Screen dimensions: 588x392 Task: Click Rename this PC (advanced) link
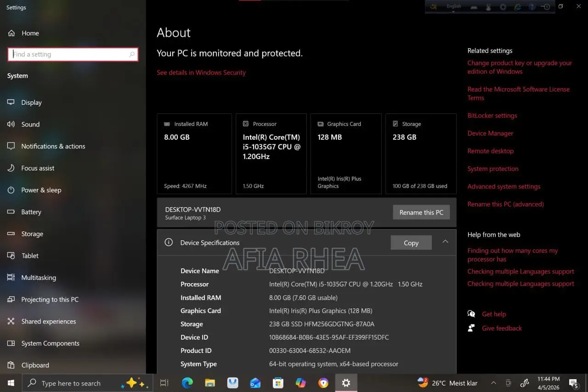[x=505, y=204]
